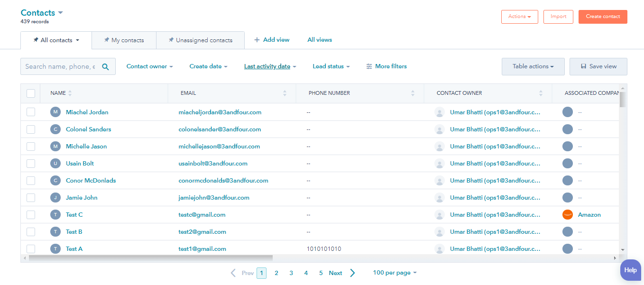The image size is (644, 285).
Task: Tick the checkbox next to Usain Bolt
Action: [x=30, y=163]
